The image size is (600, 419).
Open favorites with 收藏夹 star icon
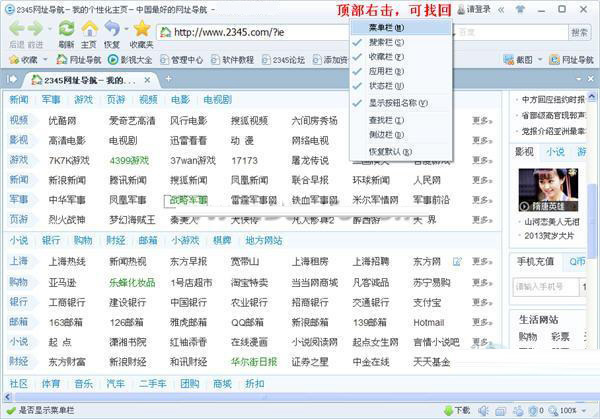[142, 29]
